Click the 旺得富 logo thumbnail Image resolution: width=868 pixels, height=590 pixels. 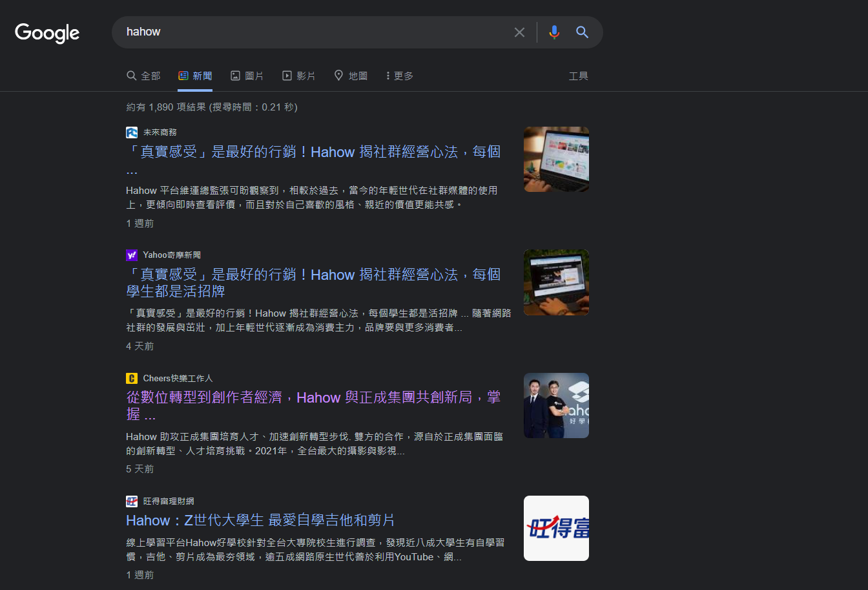click(556, 528)
